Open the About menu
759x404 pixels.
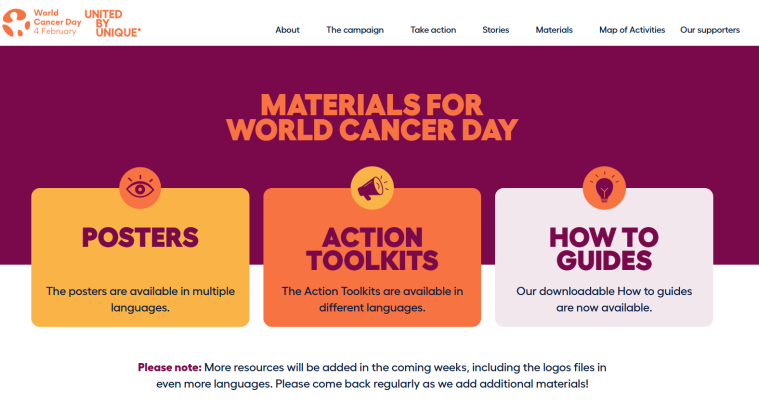pyautogui.click(x=287, y=30)
